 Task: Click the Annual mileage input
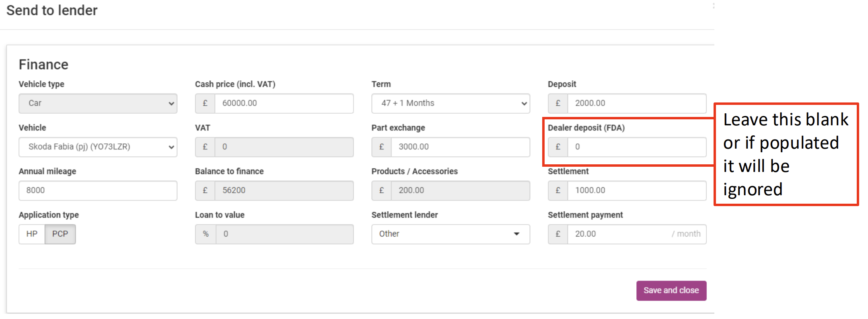98,190
